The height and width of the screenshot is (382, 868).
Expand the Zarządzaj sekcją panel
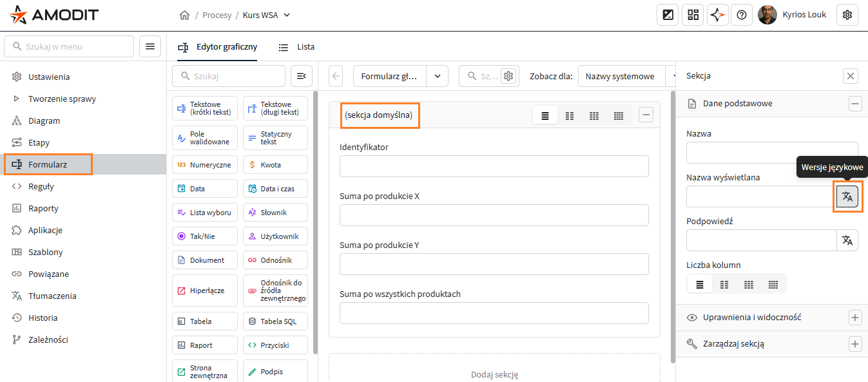pyautogui.click(x=855, y=344)
